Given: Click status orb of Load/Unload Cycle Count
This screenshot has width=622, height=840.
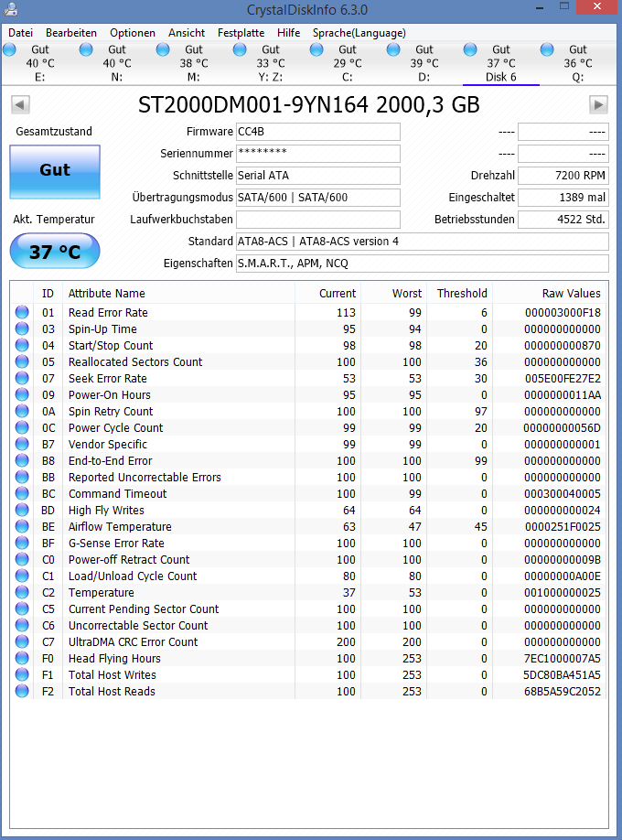Looking at the screenshot, I should pos(22,576).
